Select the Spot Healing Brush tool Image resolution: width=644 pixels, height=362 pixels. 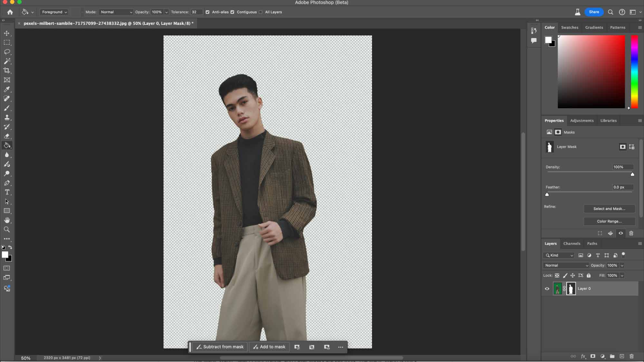click(x=7, y=99)
